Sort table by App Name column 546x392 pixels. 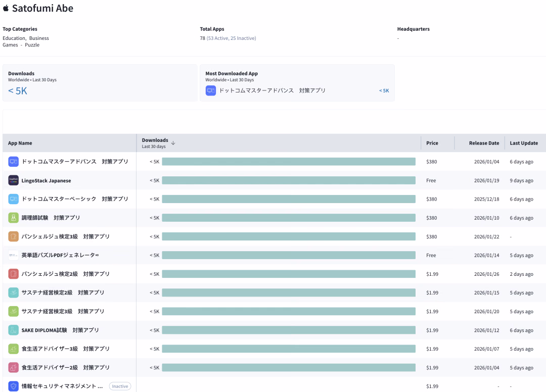pos(20,143)
